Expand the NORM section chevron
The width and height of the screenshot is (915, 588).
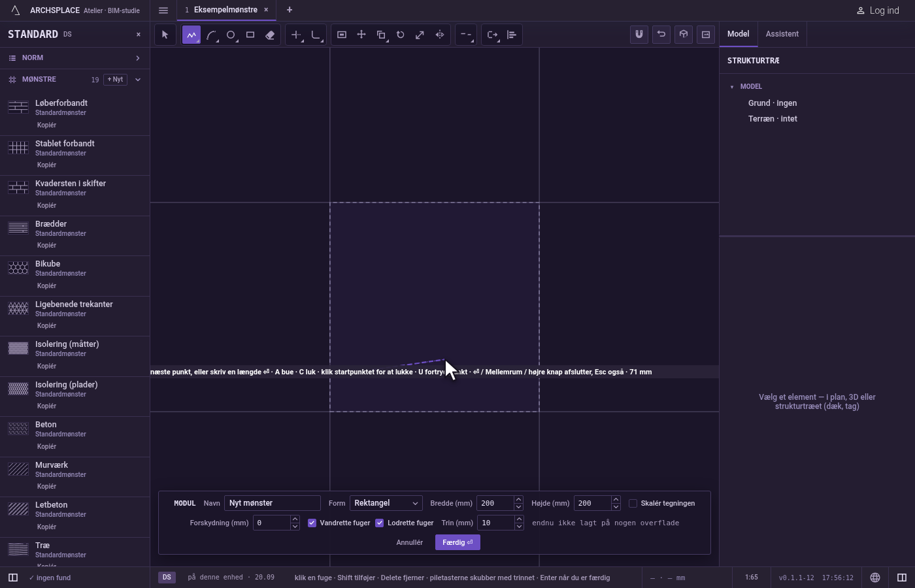pos(138,58)
